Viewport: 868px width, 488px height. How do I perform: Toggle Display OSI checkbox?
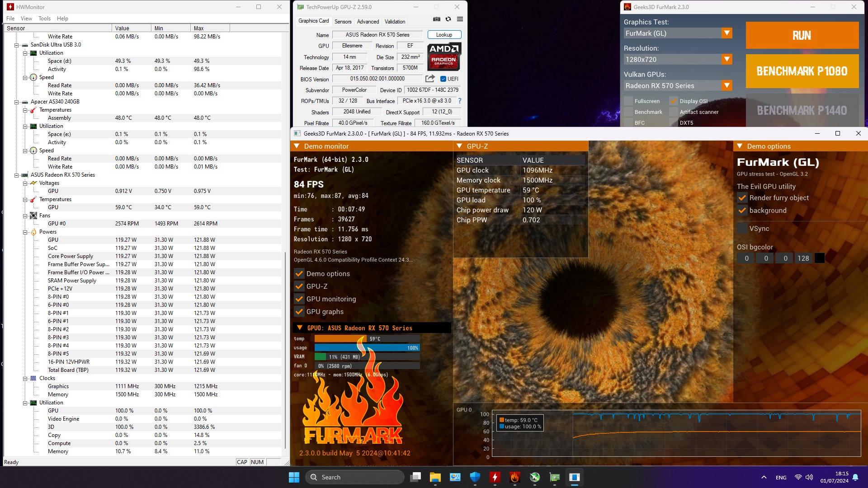point(674,101)
